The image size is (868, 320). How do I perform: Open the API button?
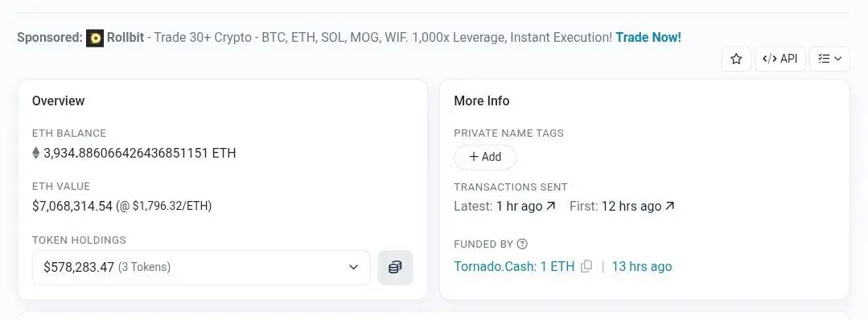pos(780,59)
